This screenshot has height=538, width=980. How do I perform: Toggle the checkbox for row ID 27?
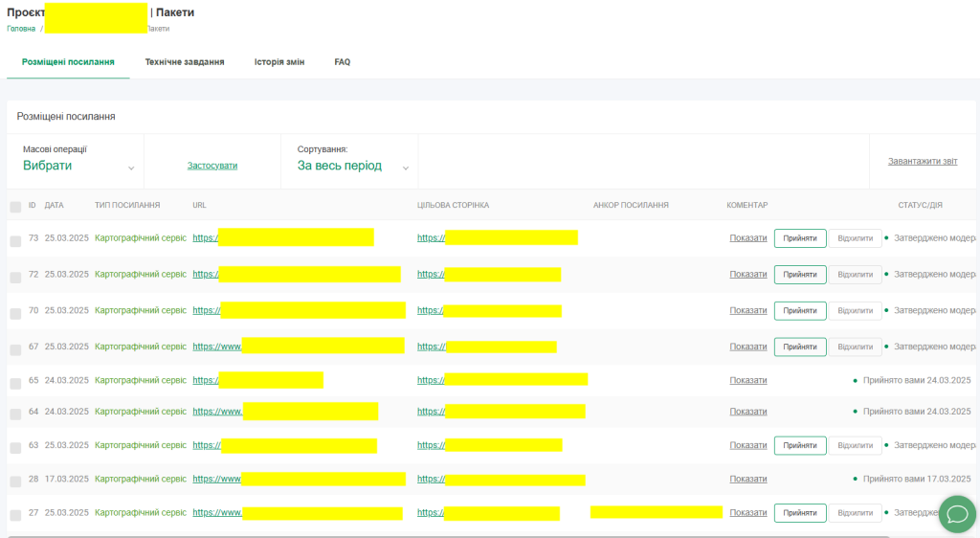click(x=15, y=514)
